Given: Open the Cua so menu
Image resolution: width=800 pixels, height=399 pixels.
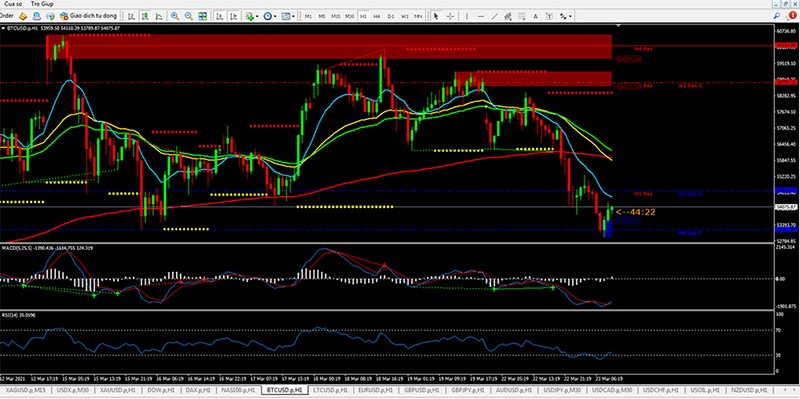Looking at the screenshot, I should click(14, 4).
